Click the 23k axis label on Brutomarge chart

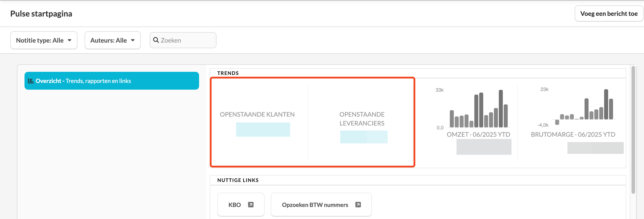[x=544, y=89]
